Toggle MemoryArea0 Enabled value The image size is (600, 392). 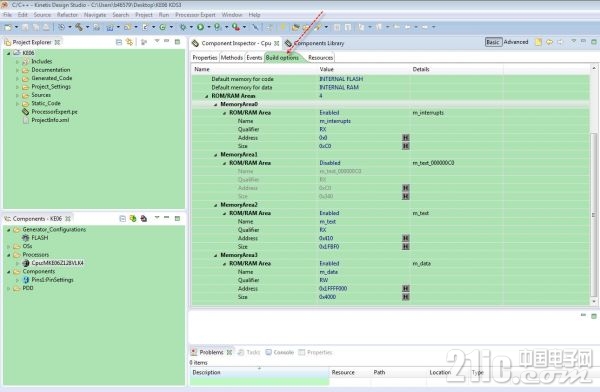[329, 113]
